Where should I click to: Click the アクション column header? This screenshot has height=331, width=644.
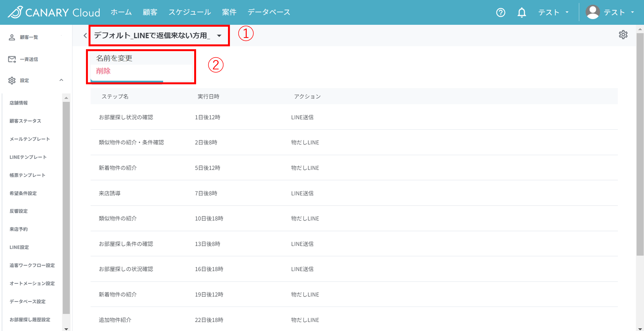(x=307, y=97)
